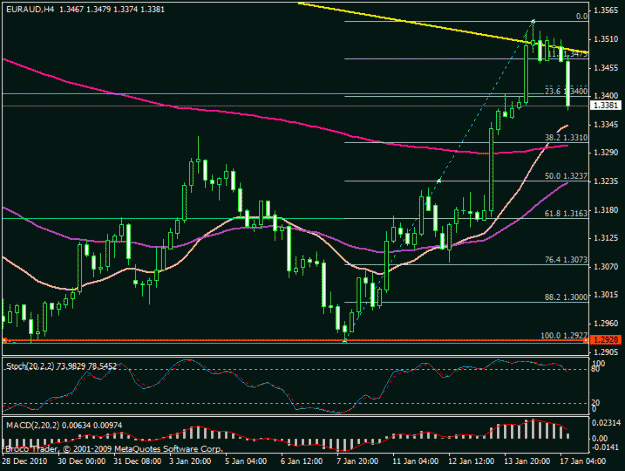Select the 100.0 1.2927 Fibonacci label
This screenshot has height=471, width=625.
(564, 336)
